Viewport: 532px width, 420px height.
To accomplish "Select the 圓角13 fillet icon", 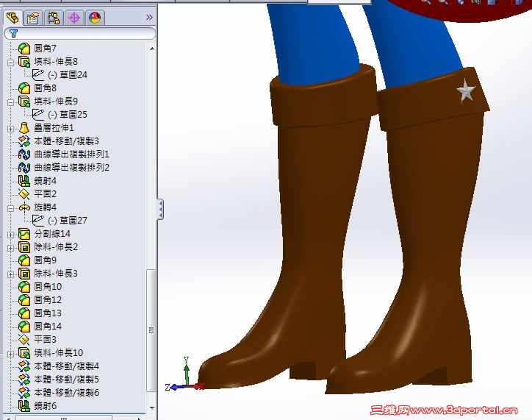I will click(24, 313).
